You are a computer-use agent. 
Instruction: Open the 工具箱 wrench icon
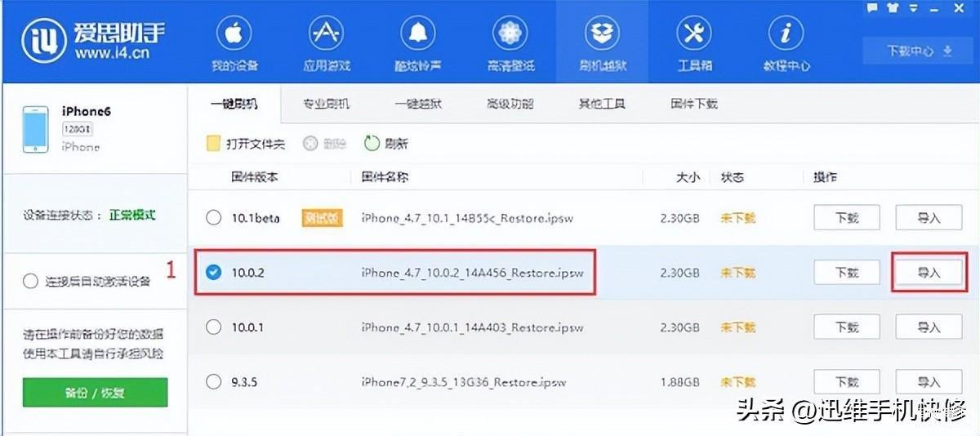point(695,34)
